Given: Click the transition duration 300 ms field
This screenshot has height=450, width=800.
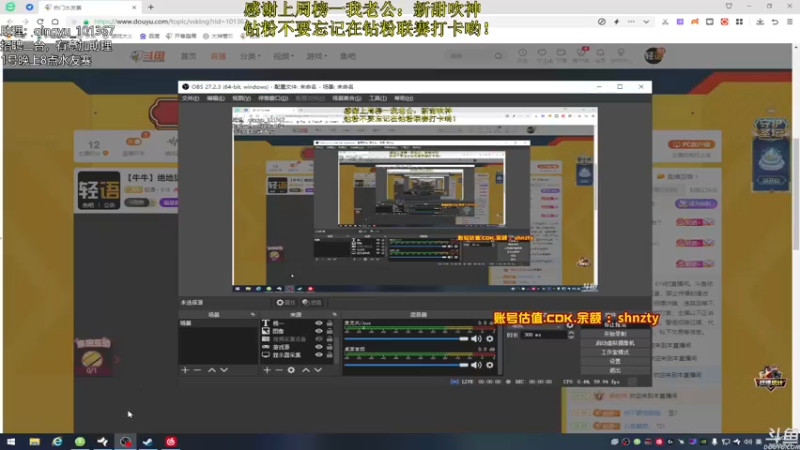Looking at the screenshot, I should [543, 335].
